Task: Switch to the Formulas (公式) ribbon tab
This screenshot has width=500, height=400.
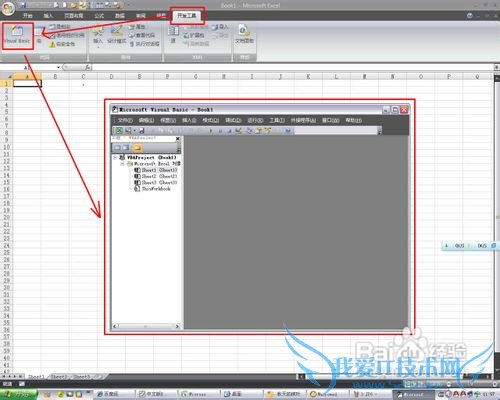Action: coord(99,16)
